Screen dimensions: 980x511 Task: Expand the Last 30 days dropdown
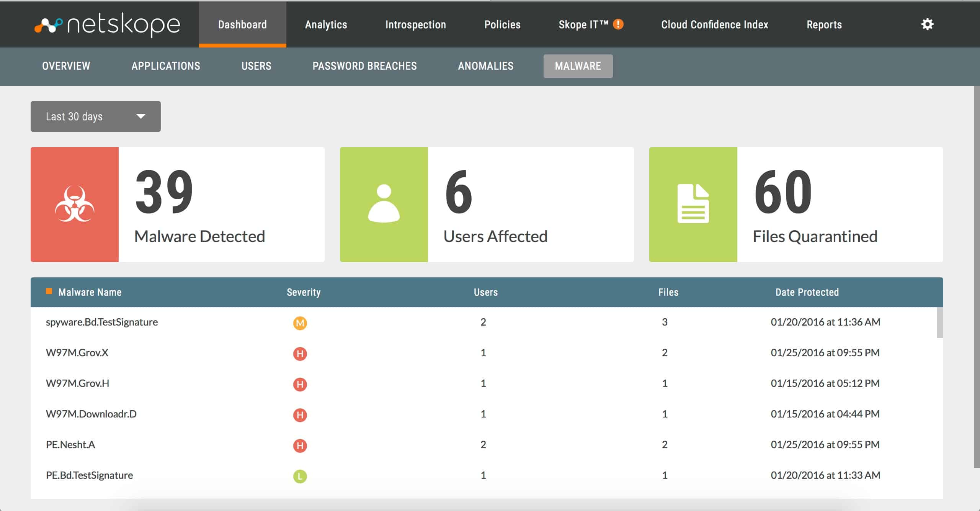click(96, 116)
